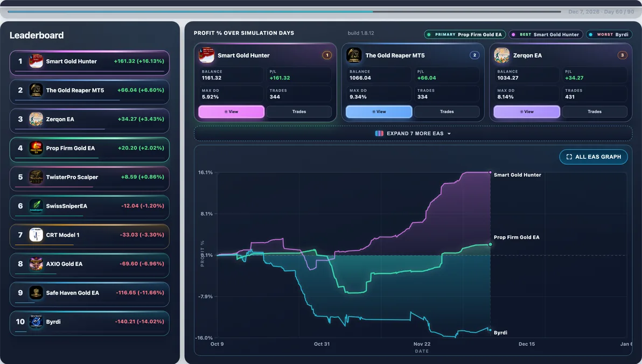642x364 pixels.
Task: Click build 1.8.12 version label
Action: (x=361, y=33)
